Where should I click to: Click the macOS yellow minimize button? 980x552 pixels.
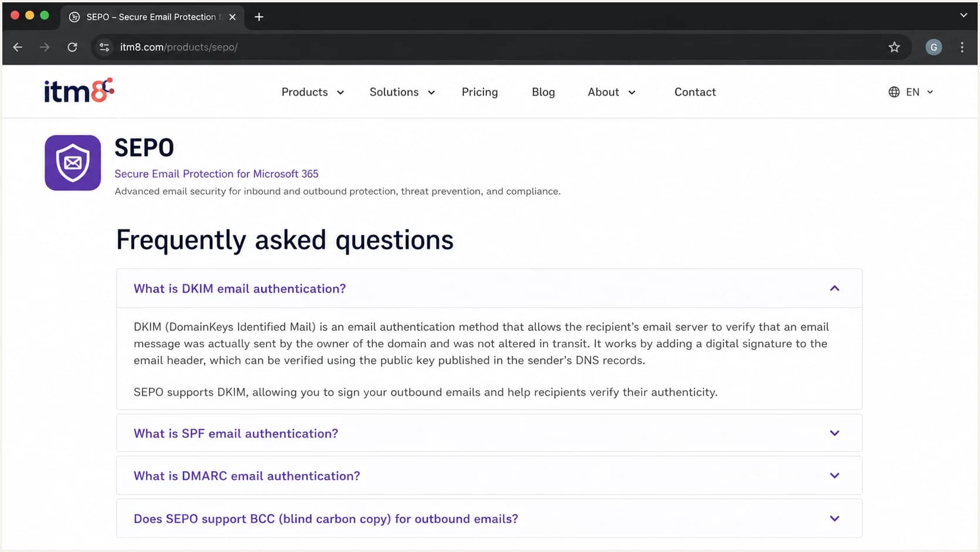coord(30,15)
